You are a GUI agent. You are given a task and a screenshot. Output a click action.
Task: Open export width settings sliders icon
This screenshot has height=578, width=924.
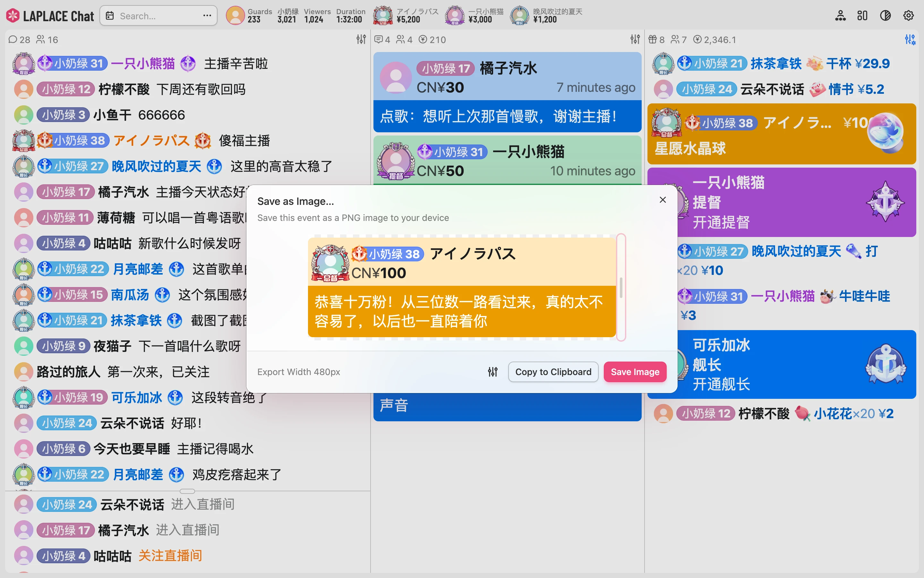point(492,372)
